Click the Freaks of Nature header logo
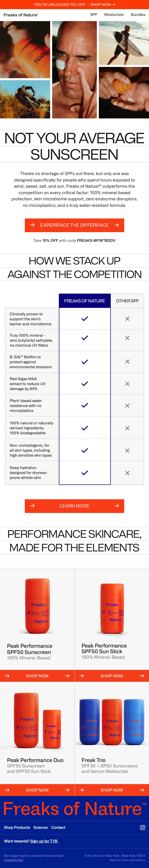 tap(21, 15)
